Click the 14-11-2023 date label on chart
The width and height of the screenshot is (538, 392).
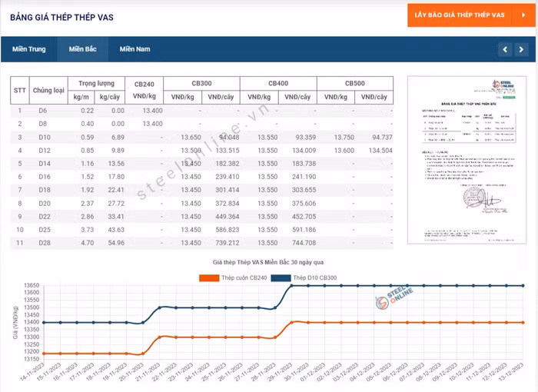tap(33, 371)
